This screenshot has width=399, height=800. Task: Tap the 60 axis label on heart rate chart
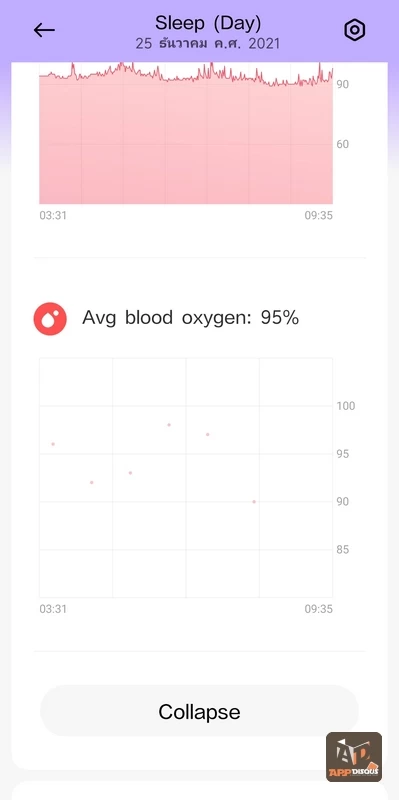[x=342, y=144]
